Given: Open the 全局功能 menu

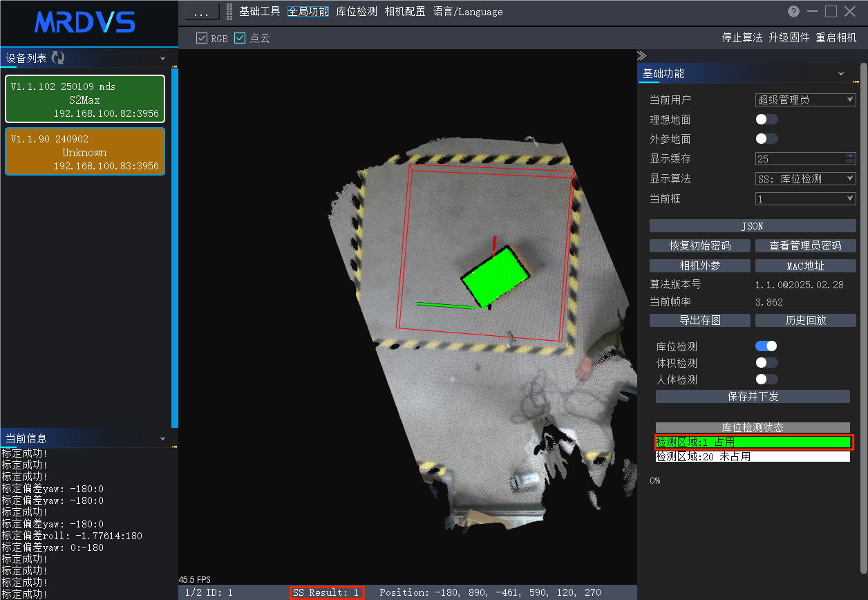Looking at the screenshot, I should (x=308, y=12).
